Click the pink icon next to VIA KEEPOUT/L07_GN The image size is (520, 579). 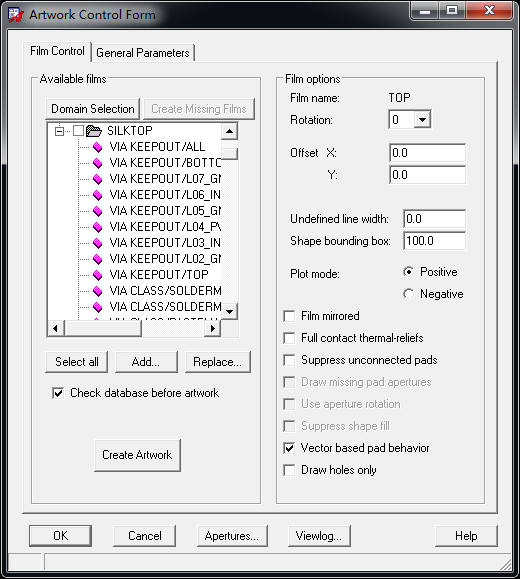pyautogui.click(x=98, y=179)
